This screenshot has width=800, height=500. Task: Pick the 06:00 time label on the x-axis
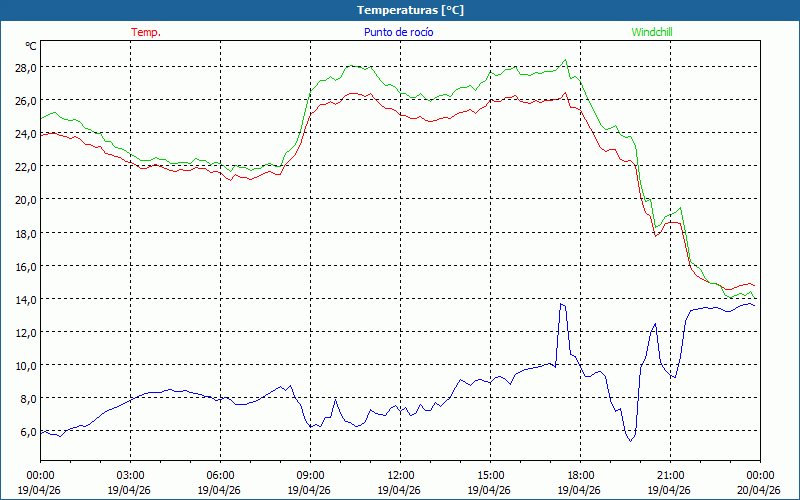pyautogui.click(x=221, y=475)
